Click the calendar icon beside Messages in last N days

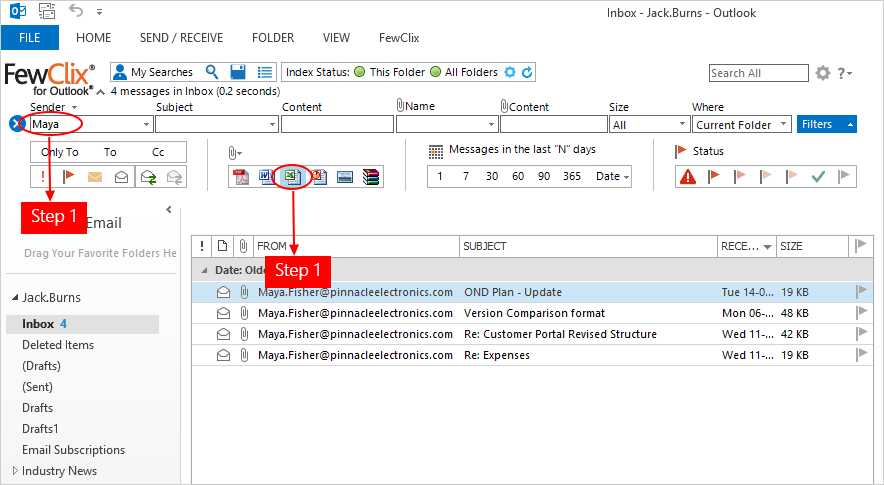436,151
